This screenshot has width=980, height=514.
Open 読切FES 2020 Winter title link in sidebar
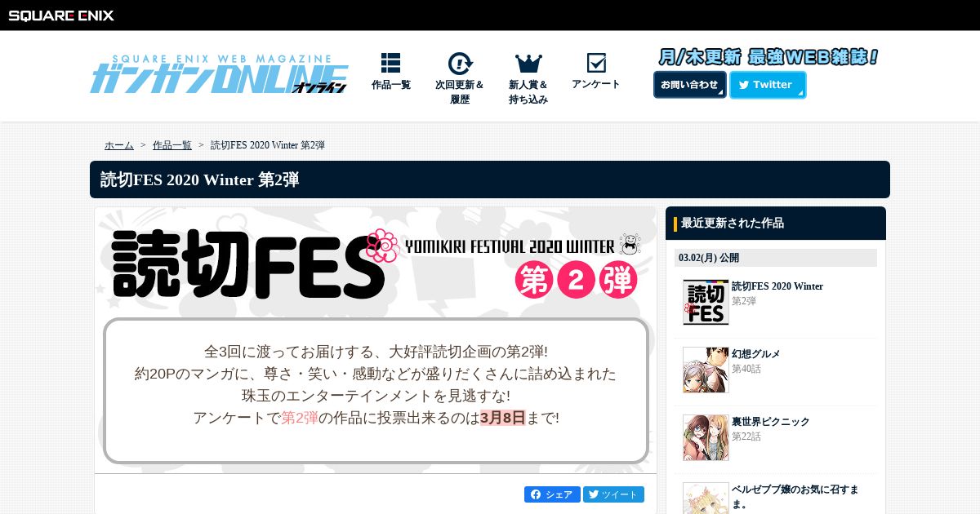[x=777, y=286]
